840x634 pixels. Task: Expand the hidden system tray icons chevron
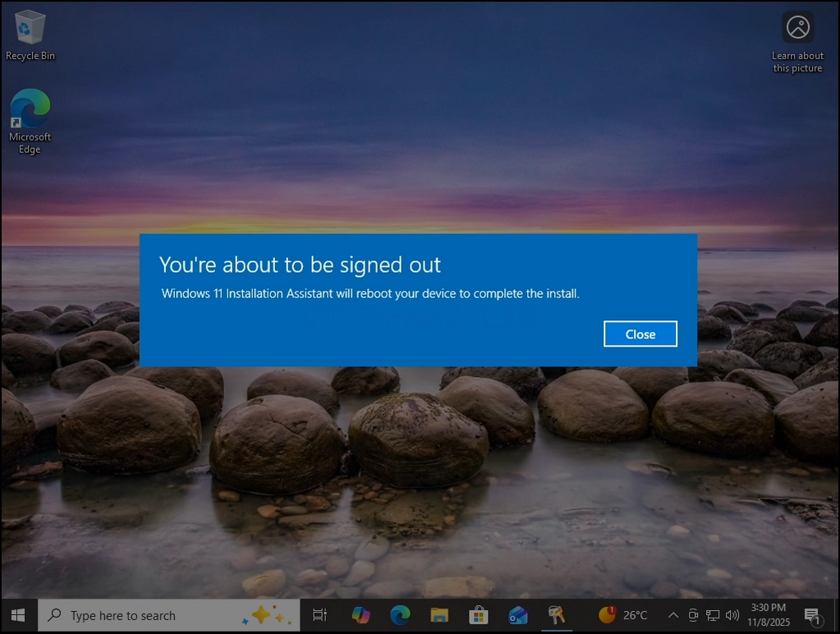click(673, 615)
